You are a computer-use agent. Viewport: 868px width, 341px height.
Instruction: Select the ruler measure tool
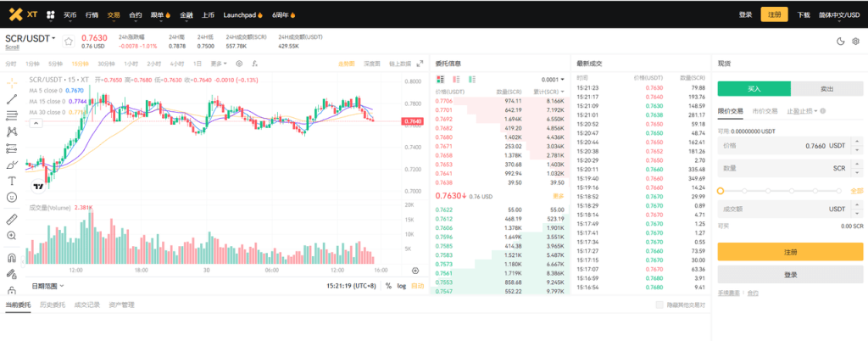tap(12, 219)
